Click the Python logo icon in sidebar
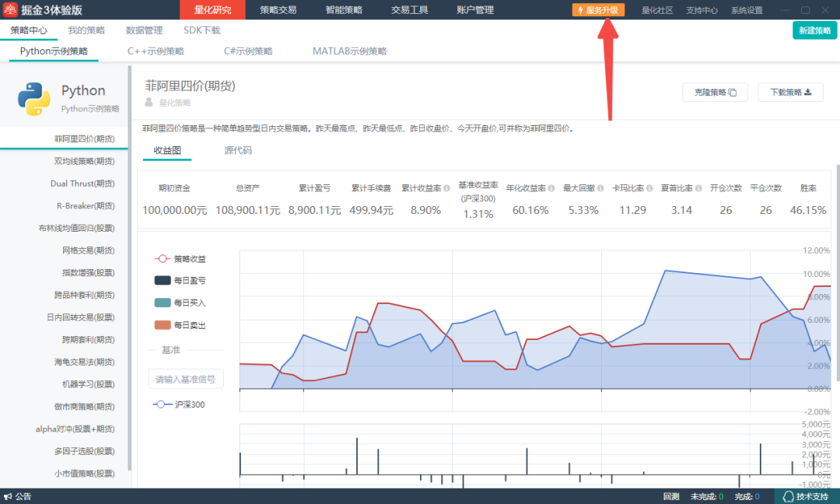Screen dimensions: 840x504 [x=33, y=99]
